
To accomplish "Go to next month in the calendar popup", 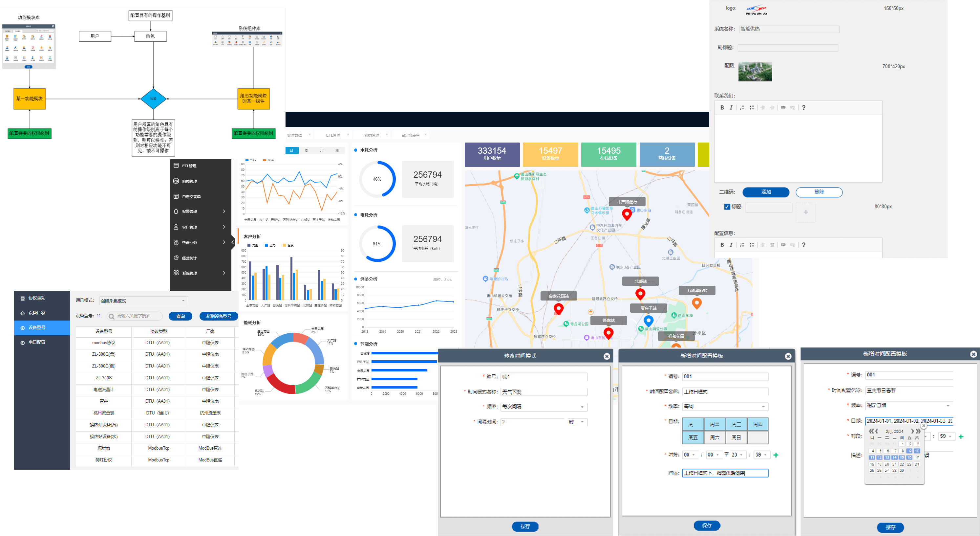I will [912, 431].
